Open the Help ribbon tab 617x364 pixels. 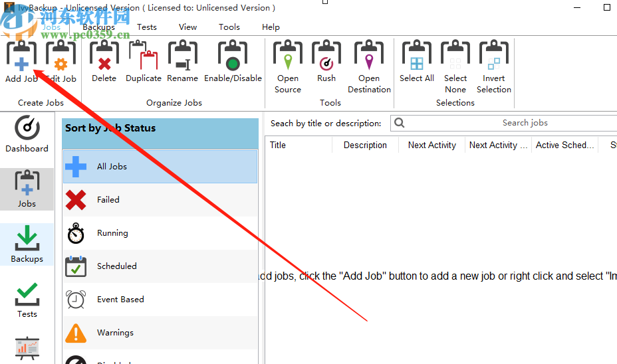point(271,27)
